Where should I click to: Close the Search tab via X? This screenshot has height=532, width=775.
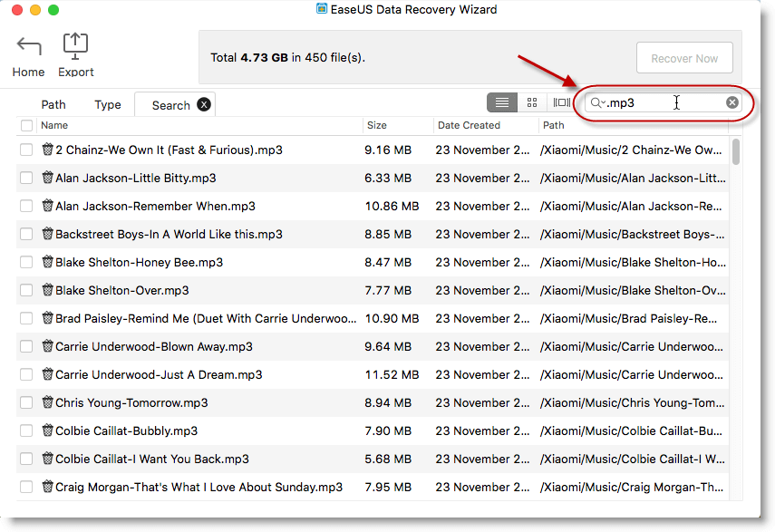[204, 105]
